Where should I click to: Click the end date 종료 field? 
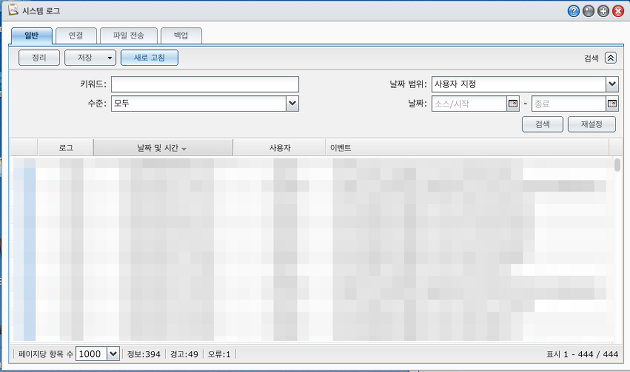tap(569, 104)
